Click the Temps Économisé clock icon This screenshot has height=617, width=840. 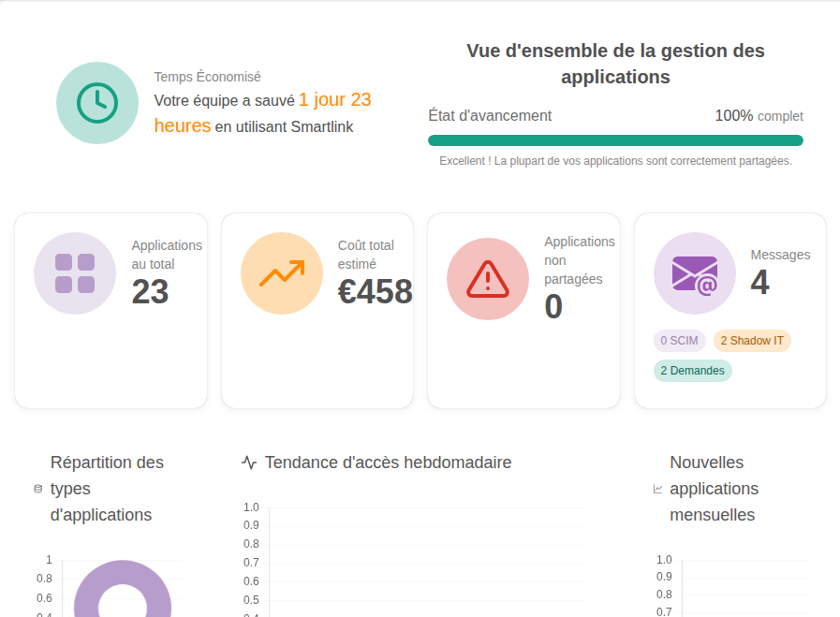pos(96,102)
